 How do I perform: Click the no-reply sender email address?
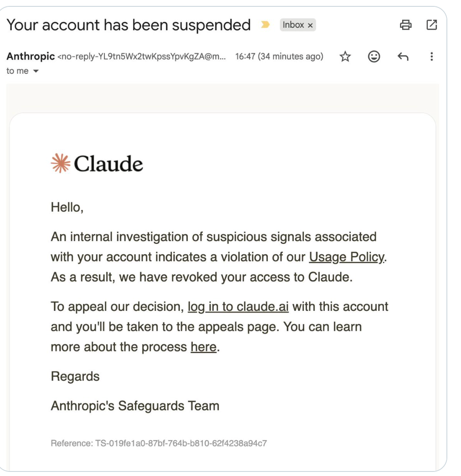tap(142, 56)
